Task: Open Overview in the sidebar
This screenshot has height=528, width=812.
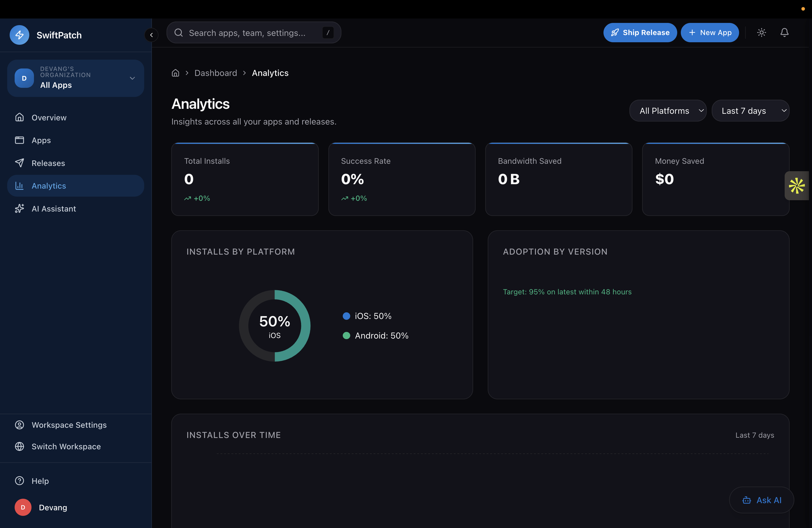Action: [49, 117]
